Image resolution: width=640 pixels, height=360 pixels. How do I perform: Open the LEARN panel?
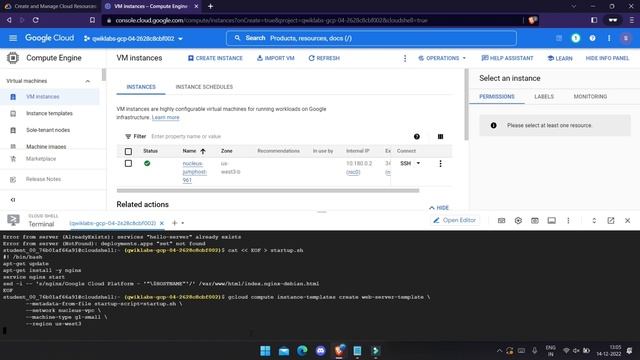(560, 58)
